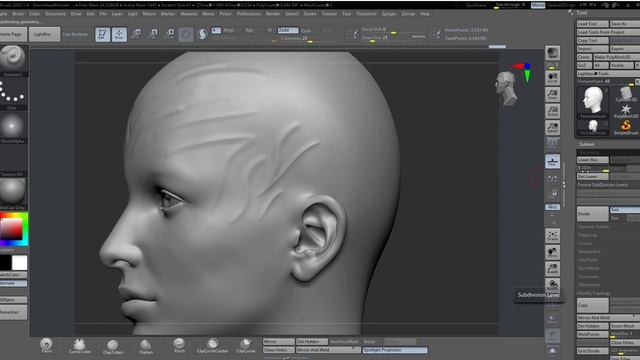This screenshot has width=640, height=360.
Task: Click the Del Lower button
Action: (x=592, y=176)
